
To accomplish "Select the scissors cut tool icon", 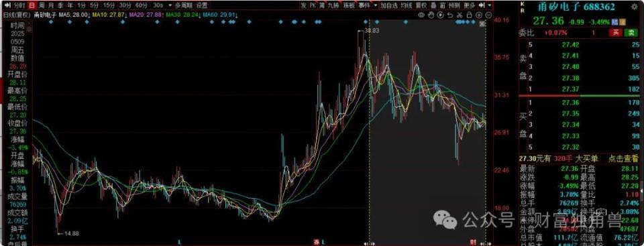I will coord(459,15).
